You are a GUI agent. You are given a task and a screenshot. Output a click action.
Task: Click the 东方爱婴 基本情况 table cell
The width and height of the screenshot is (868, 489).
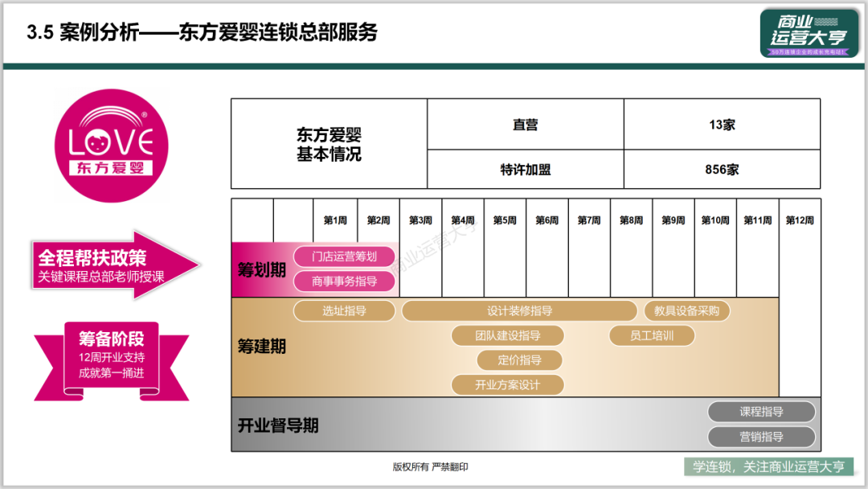329,144
